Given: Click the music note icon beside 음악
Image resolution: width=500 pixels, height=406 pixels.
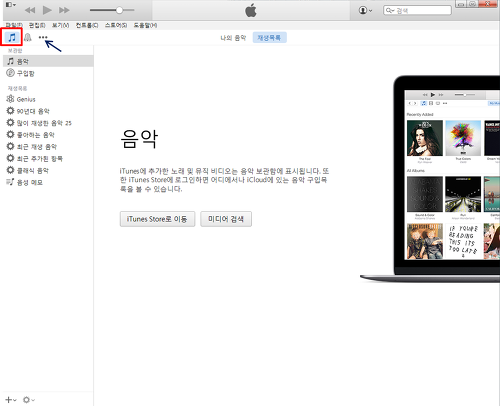Looking at the screenshot, I should [11, 61].
